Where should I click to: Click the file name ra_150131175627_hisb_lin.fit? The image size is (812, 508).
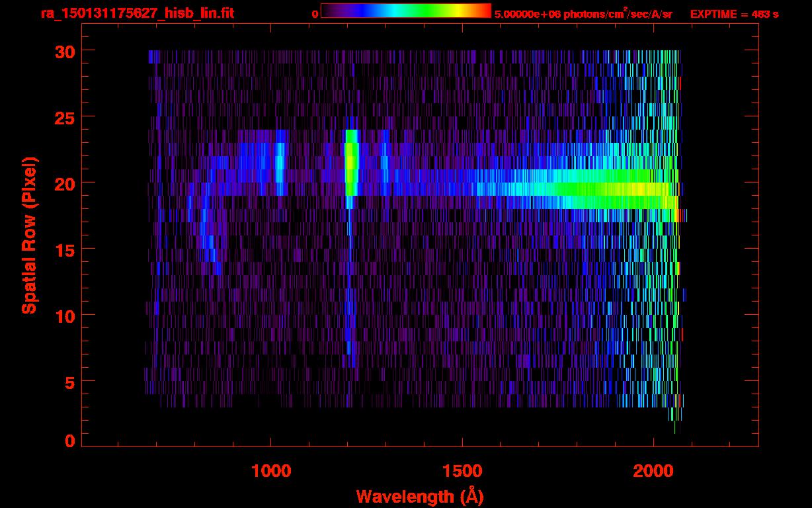click(137, 13)
